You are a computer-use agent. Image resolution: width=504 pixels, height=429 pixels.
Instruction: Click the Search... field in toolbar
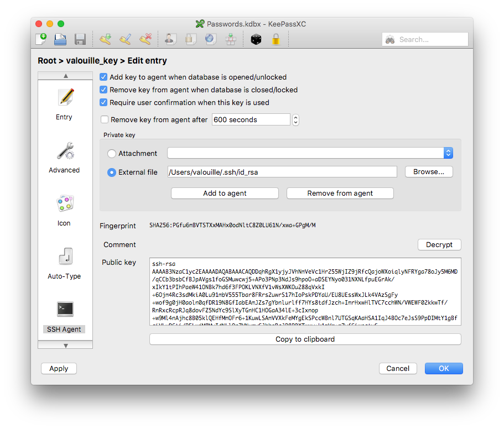point(425,39)
